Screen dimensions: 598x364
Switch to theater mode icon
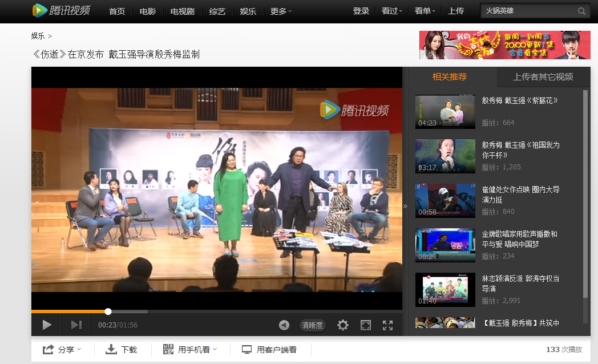[x=365, y=325]
